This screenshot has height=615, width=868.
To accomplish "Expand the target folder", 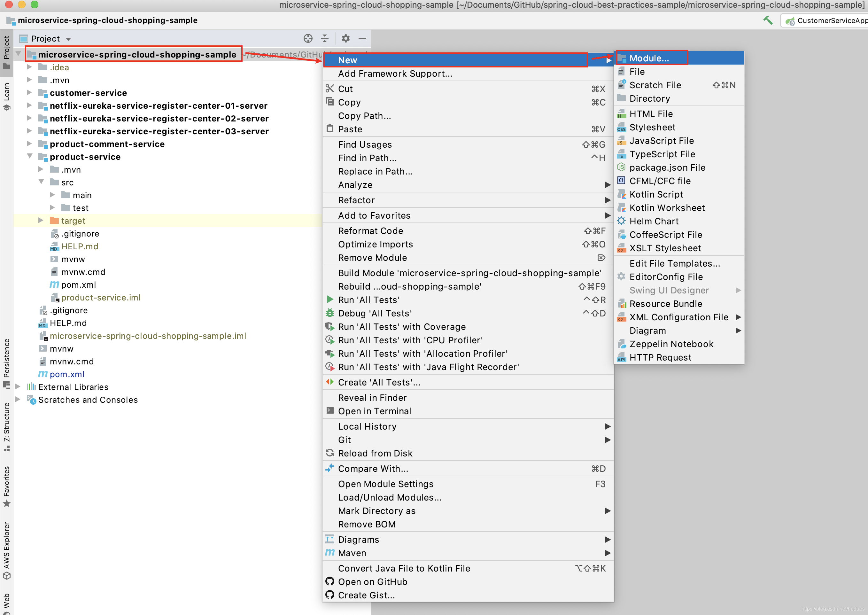I will [41, 221].
